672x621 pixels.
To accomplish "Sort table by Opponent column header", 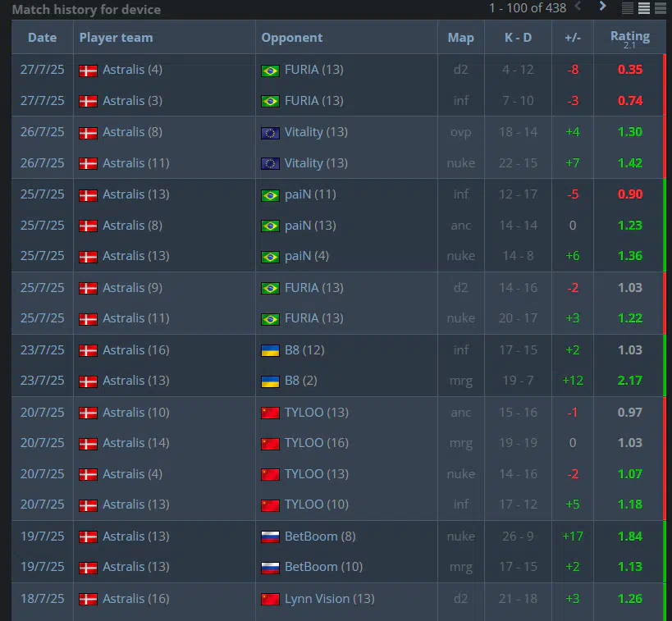I will point(292,38).
